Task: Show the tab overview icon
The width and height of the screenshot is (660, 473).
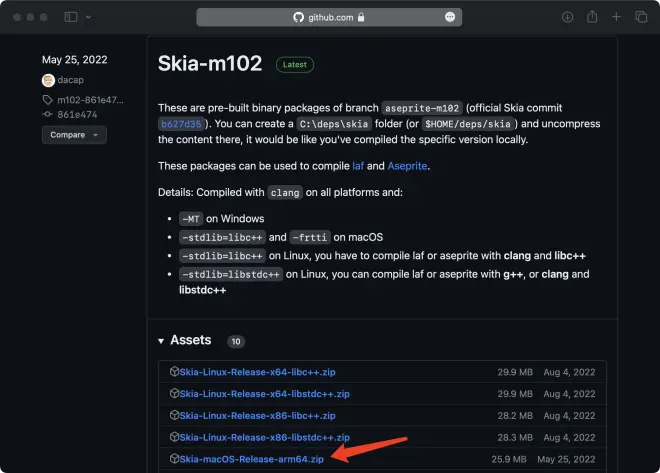Action: (x=641, y=17)
